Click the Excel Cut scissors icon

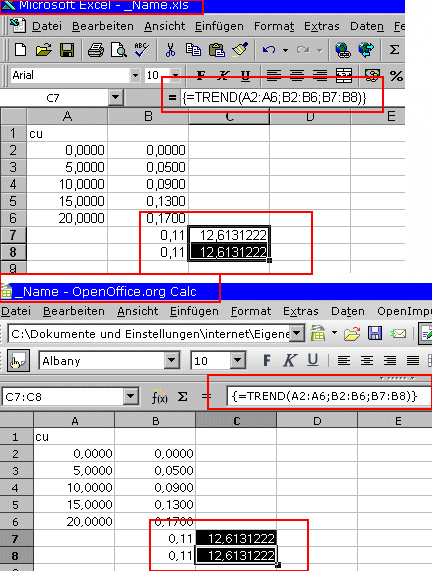(x=170, y=50)
